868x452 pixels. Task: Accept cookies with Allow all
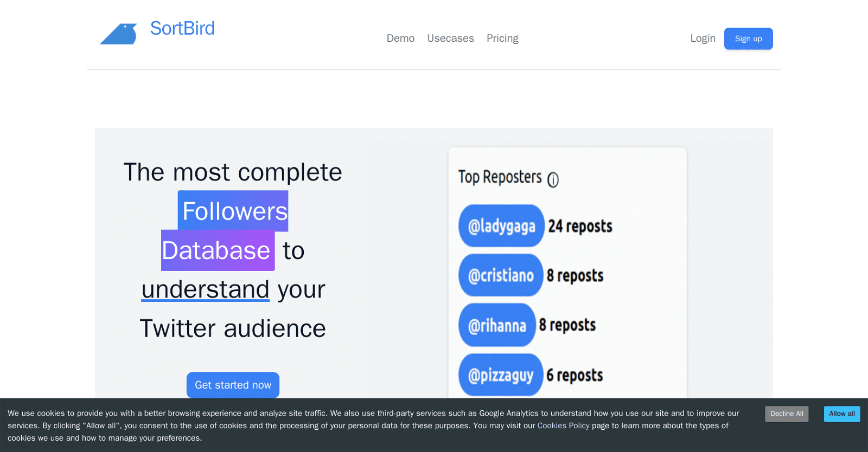click(841, 414)
